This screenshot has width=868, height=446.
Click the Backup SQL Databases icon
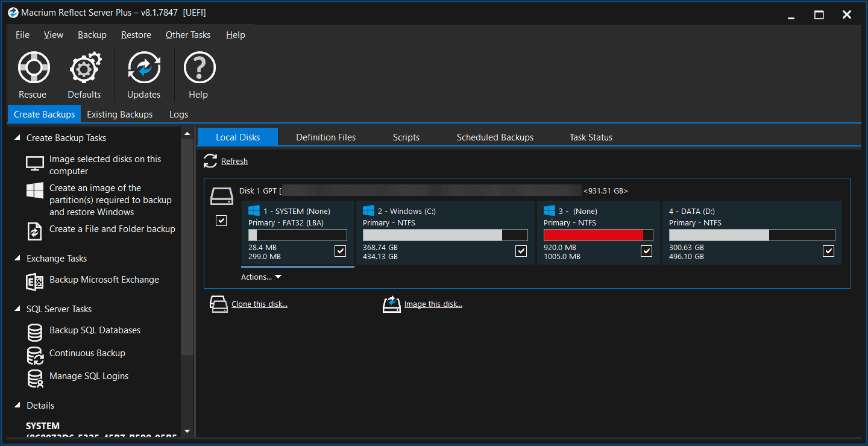pos(35,331)
